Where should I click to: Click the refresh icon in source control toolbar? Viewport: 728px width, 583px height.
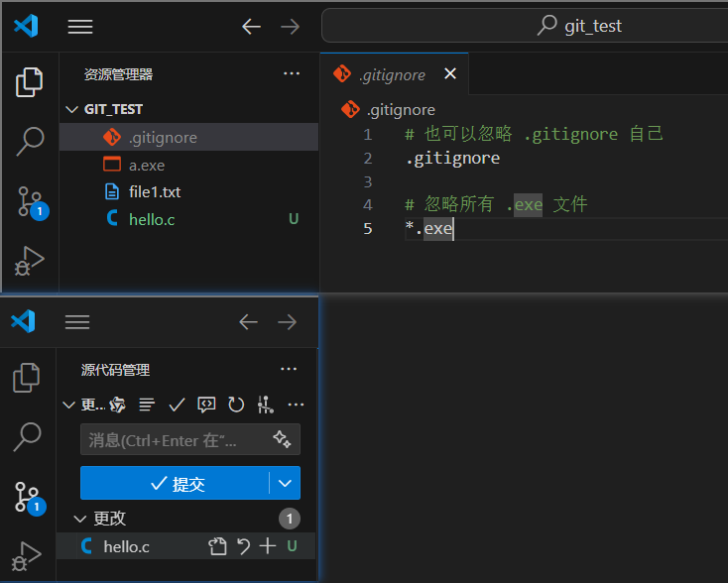(x=236, y=405)
